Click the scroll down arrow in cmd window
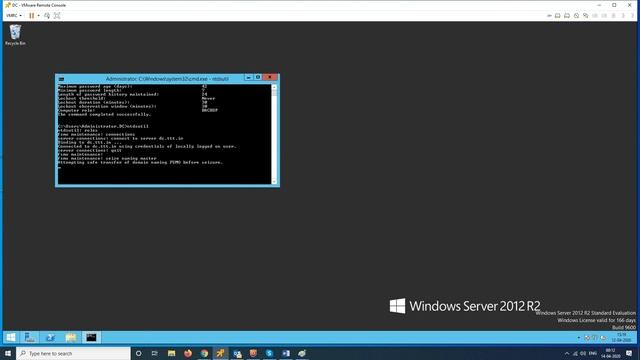The image size is (640, 360). [x=274, y=182]
